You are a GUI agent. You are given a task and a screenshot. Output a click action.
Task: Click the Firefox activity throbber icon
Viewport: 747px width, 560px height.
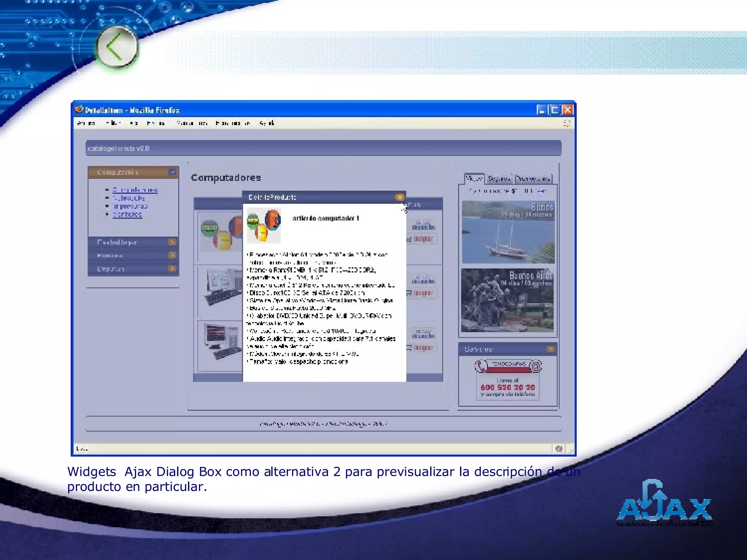566,123
